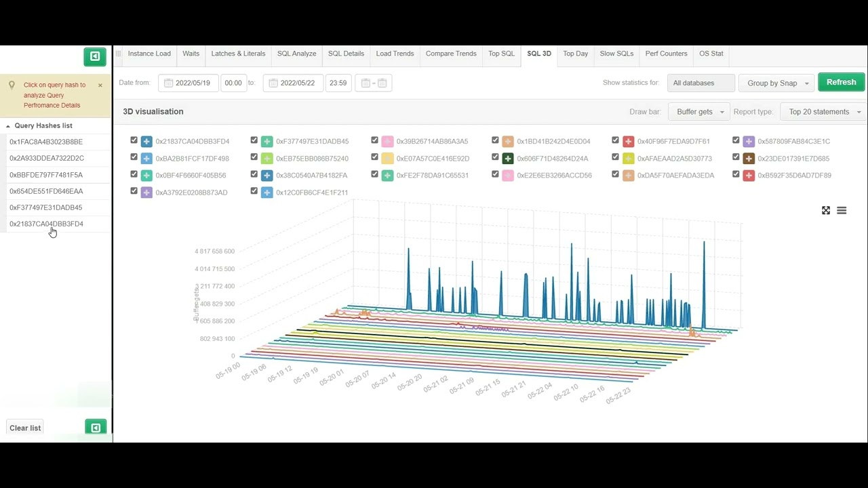Collapse sidebar with top green panel icon
Image resolution: width=868 pixels, height=488 pixels.
(95, 56)
